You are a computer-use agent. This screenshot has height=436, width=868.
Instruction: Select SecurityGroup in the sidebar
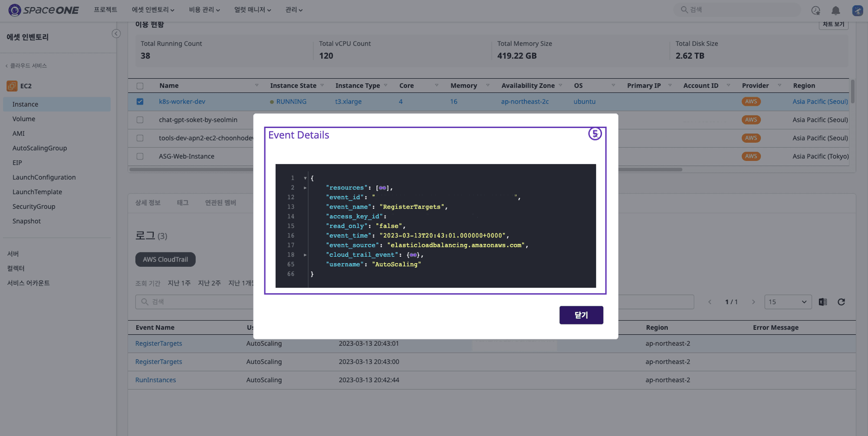click(34, 207)
